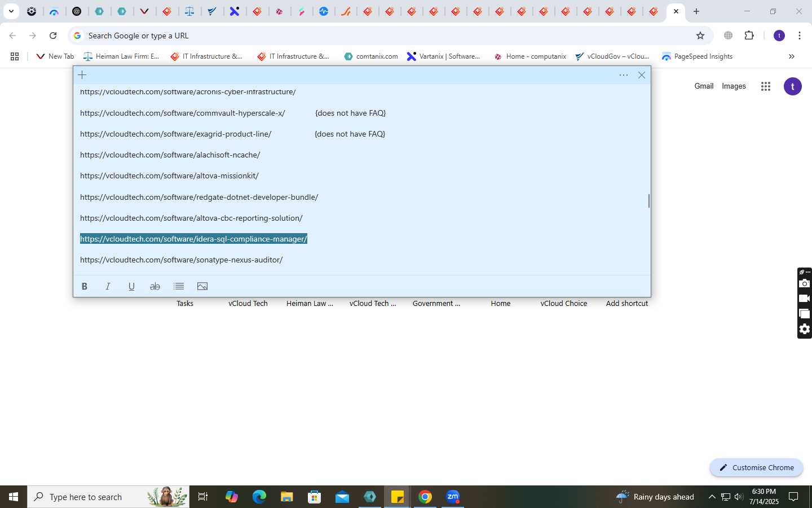812x508 pixels.
Task: Open the bookmarks bar apps grid
Action: [15, 56]
